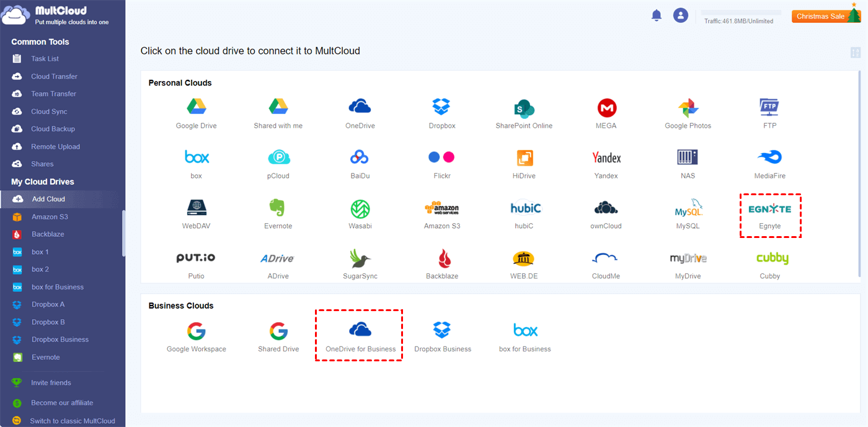Screen dimensions: 868x427
Task: Add the MEGA cloud drive
Action: (x=606, y=113)
